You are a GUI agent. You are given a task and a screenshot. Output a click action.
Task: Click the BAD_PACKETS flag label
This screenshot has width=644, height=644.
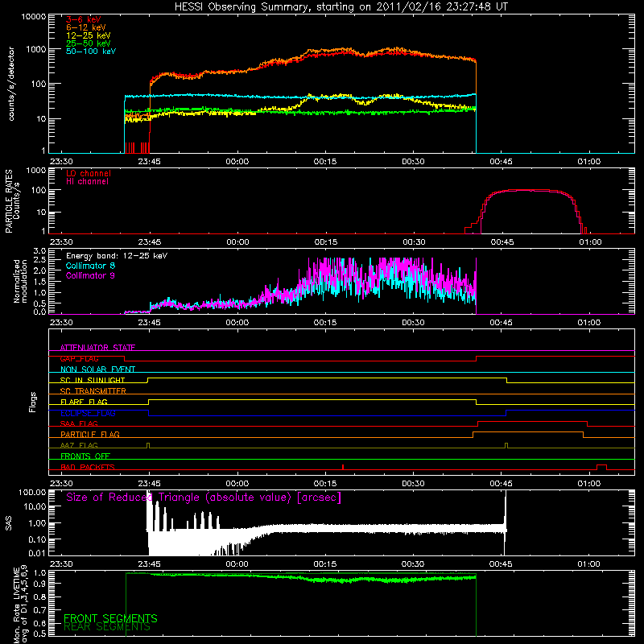(88, 467)
